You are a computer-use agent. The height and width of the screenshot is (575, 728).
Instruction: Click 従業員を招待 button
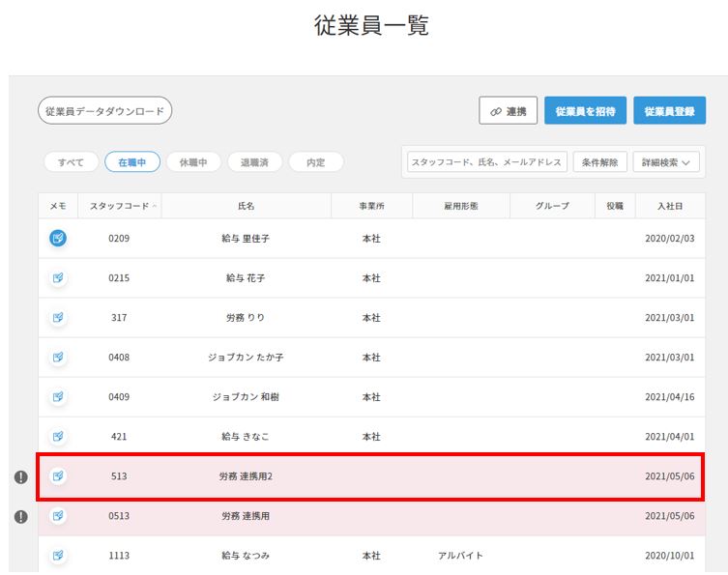(x=585, y=111)
